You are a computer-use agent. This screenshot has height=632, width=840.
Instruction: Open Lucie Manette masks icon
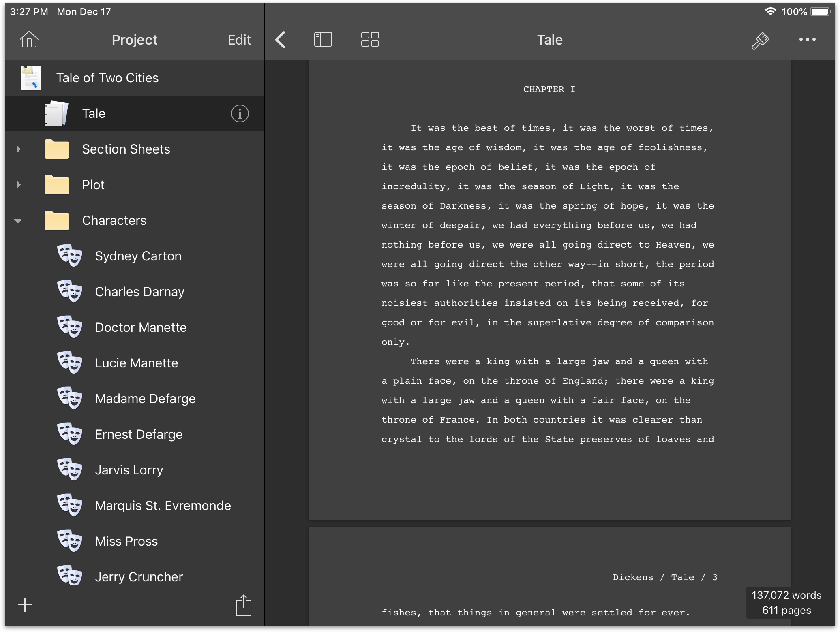click(x=70, y=363)
